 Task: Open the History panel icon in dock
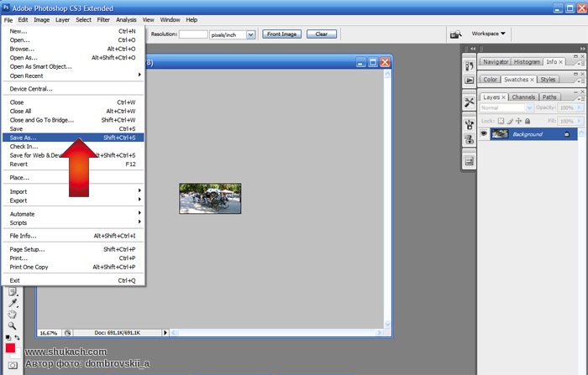(x=469, y=66)
